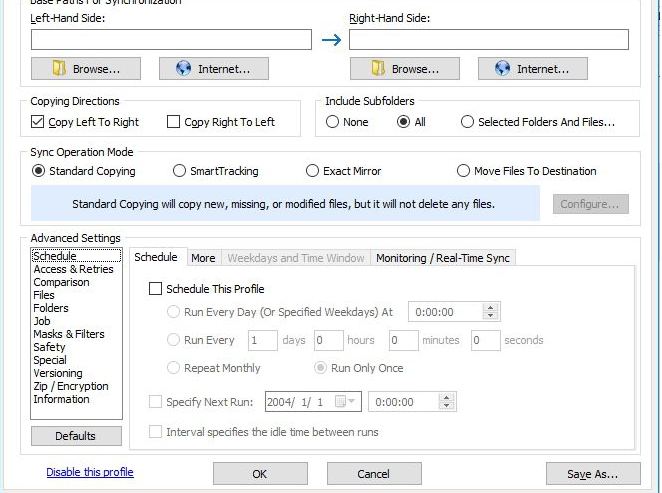Screen dimensions: 662x493
Task: Enable Copy Right To Left checkbox
Action: click(174, 122)
